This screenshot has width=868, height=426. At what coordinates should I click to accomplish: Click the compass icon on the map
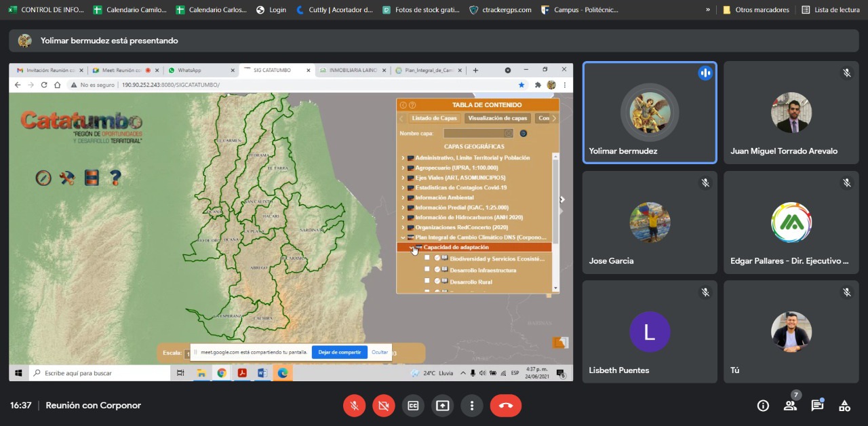[x=43, y=178]
